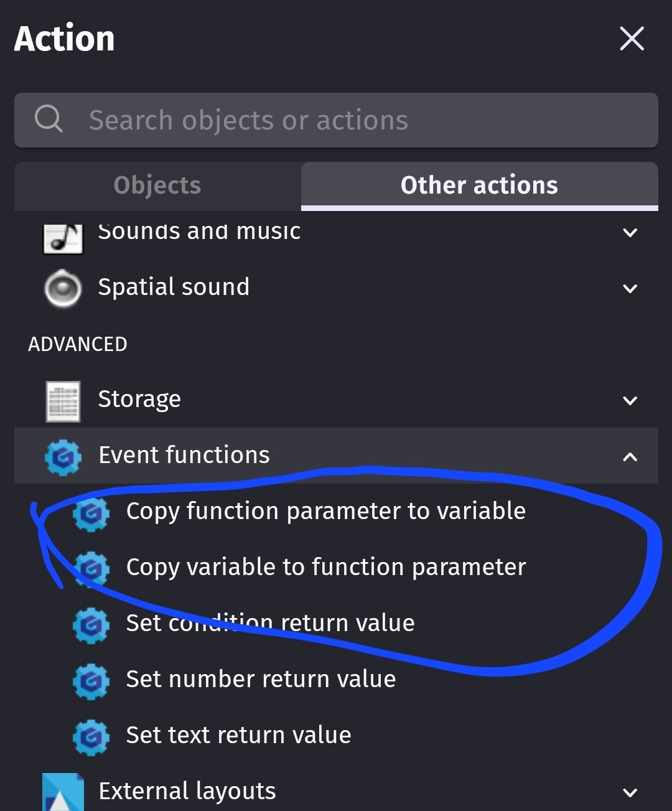Click the search magnifier icon

49,118
